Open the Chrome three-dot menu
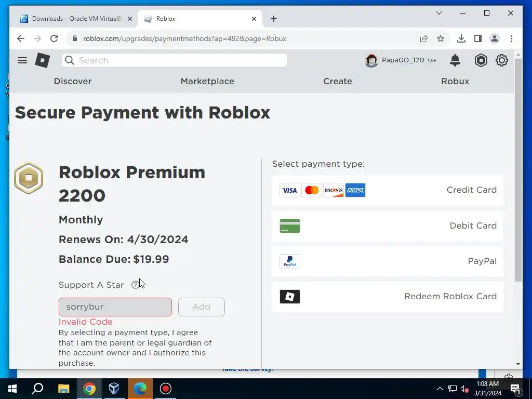532x399 pixels. click(511, 38)
